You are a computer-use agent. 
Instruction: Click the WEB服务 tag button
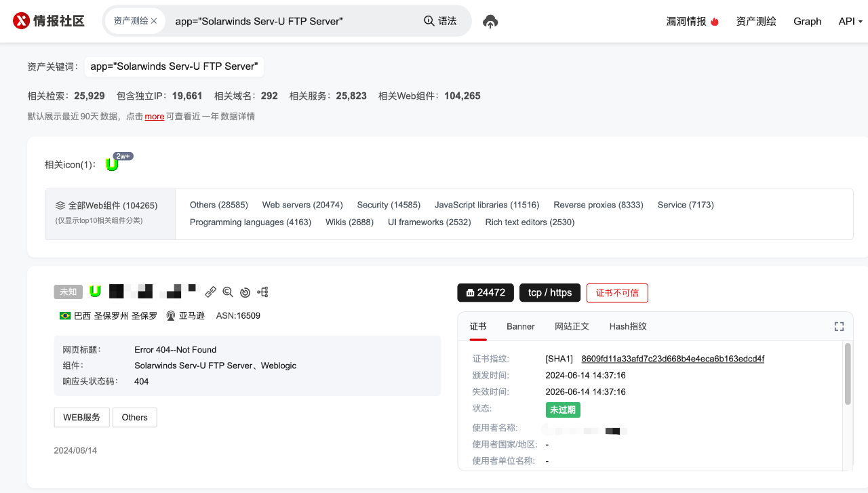(82, 417)
